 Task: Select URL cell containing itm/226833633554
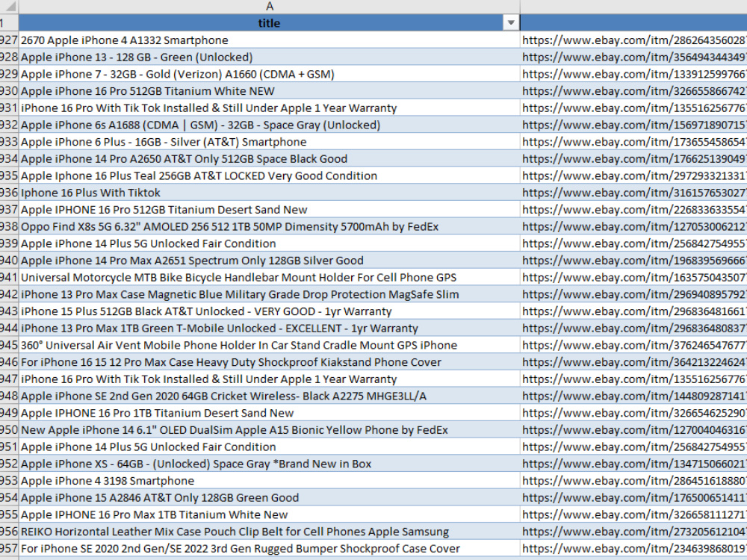coord(633,210)
